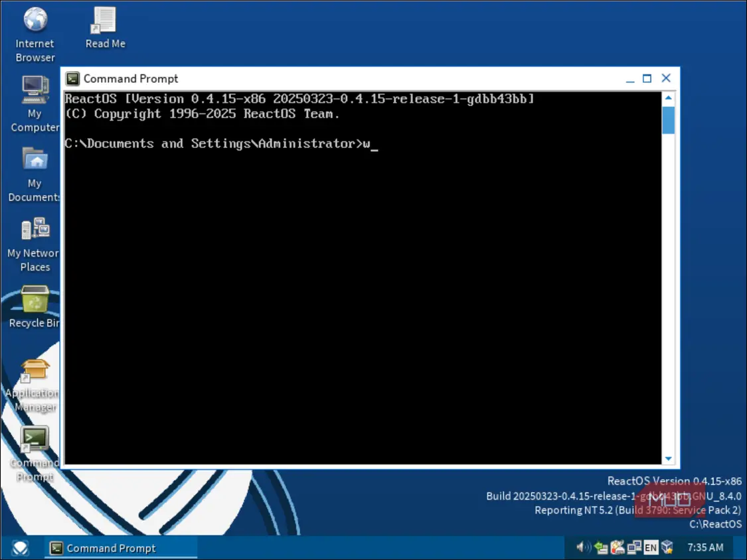Maximize the Command Prompt window
Screen dimensions: 747x560
tap(647, 78)
